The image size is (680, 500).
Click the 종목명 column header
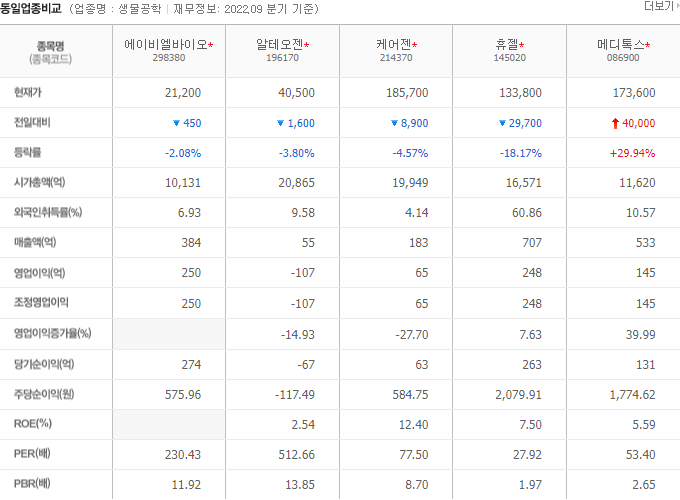click(51, 46)
